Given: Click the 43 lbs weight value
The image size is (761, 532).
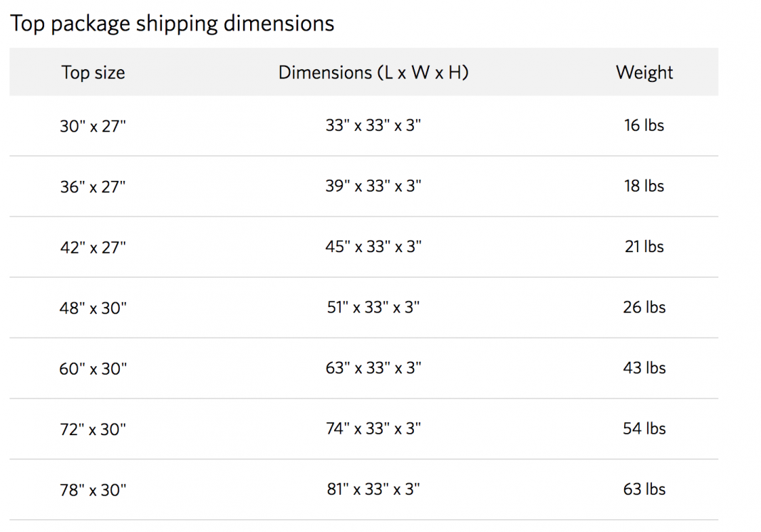Looking at the screenshot, I should (x=644, y=368).
